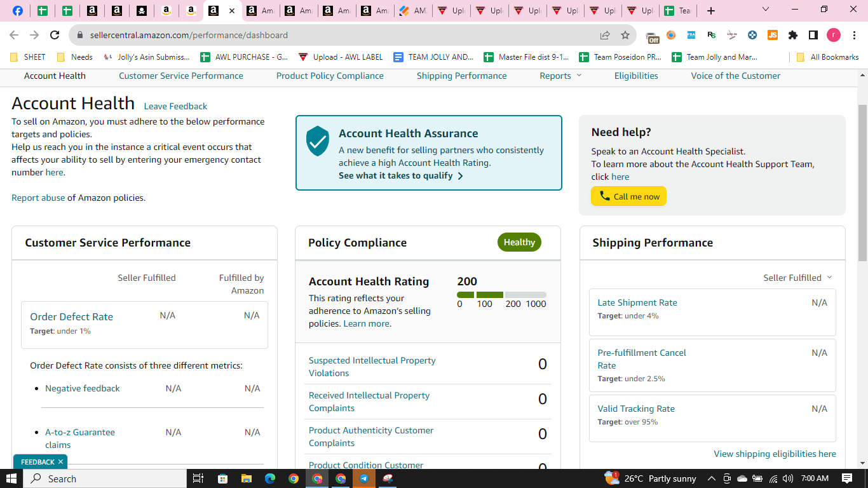The image size is (868, 488).
Task: Toggle the browser side panel icon
Action: click(813, 35)
